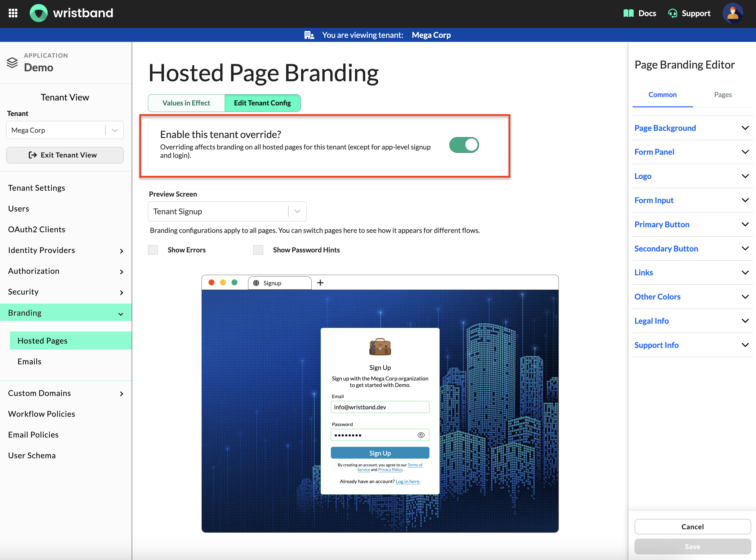The width and height of the screenshot is (756, 560).
Task: Click the Privacy Policy link in preview
Action: coord(390,470)
